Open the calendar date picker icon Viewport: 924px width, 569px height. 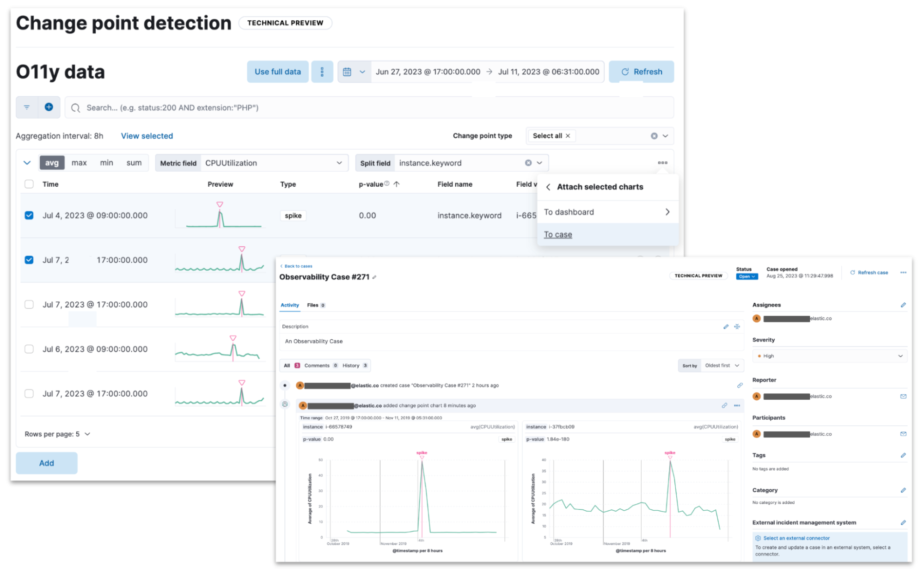348,72
